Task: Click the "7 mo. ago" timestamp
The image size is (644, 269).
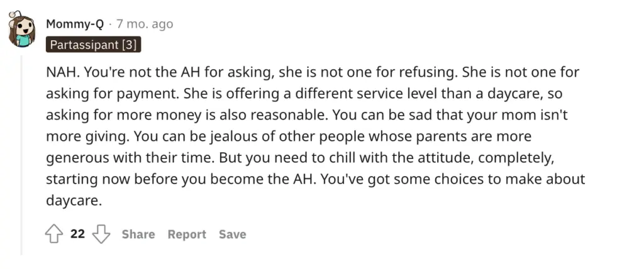Action: pyautogui.click(x=145, y=25)
